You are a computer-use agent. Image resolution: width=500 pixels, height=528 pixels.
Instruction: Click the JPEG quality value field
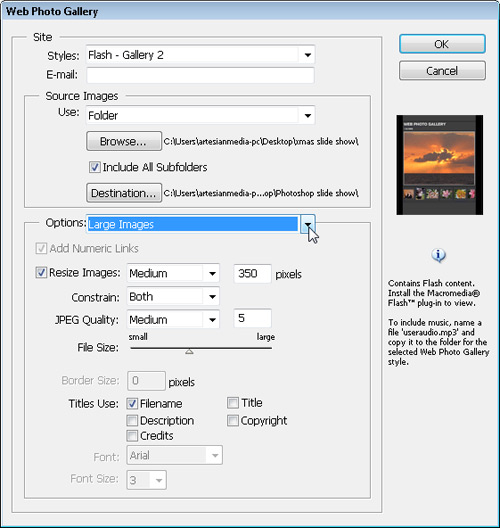253,318
